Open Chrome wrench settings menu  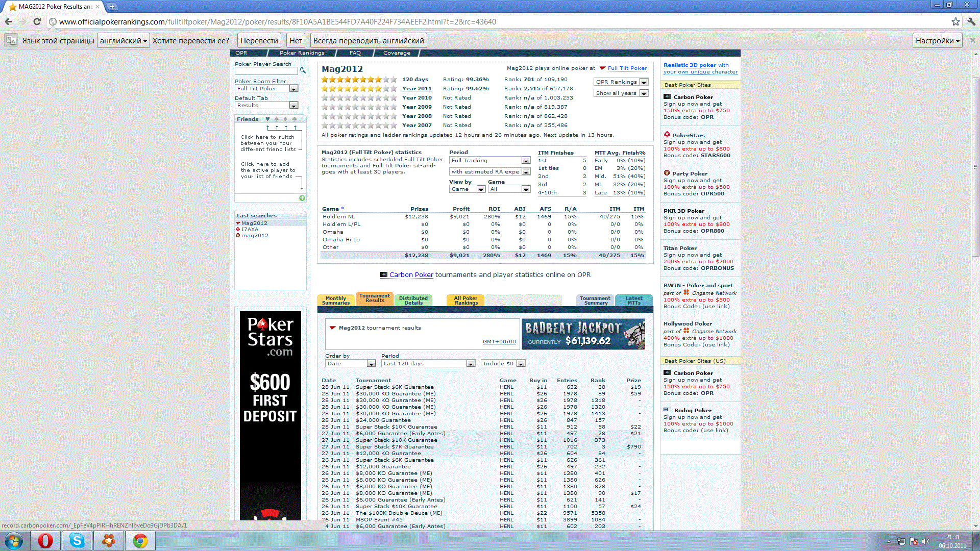[971, 21]
